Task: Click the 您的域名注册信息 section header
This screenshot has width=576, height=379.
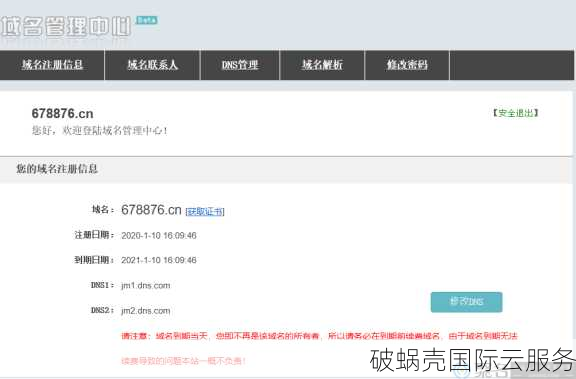Action: click(57, 169)
